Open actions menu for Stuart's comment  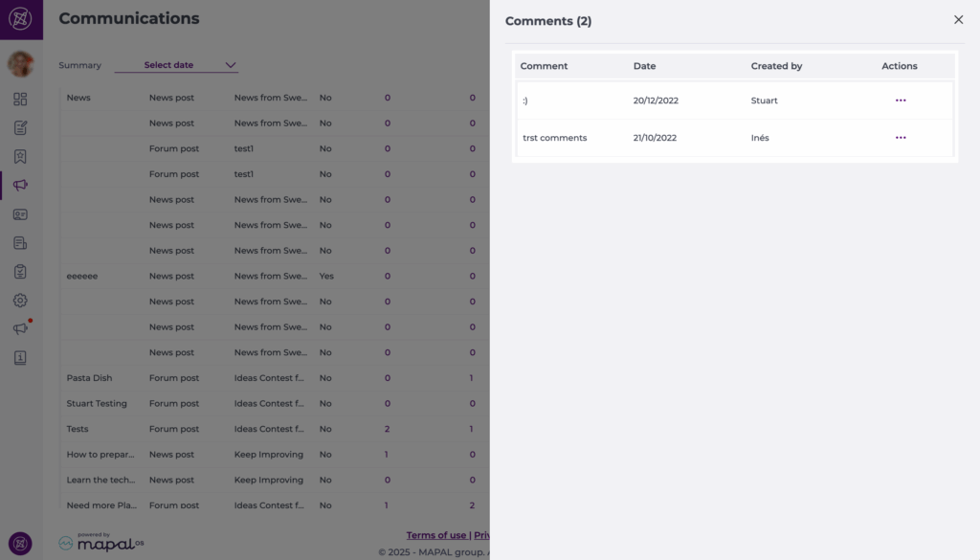[x=900, y=101]
